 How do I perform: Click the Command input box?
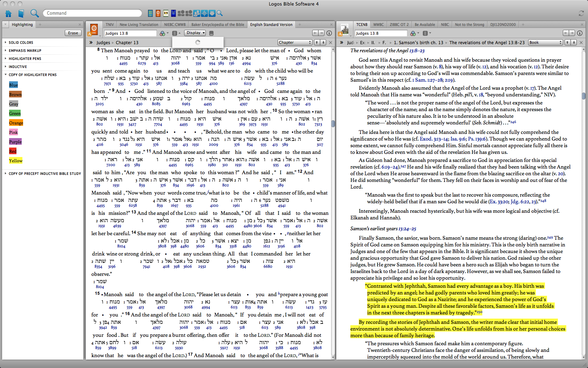[x=92, y=13]
